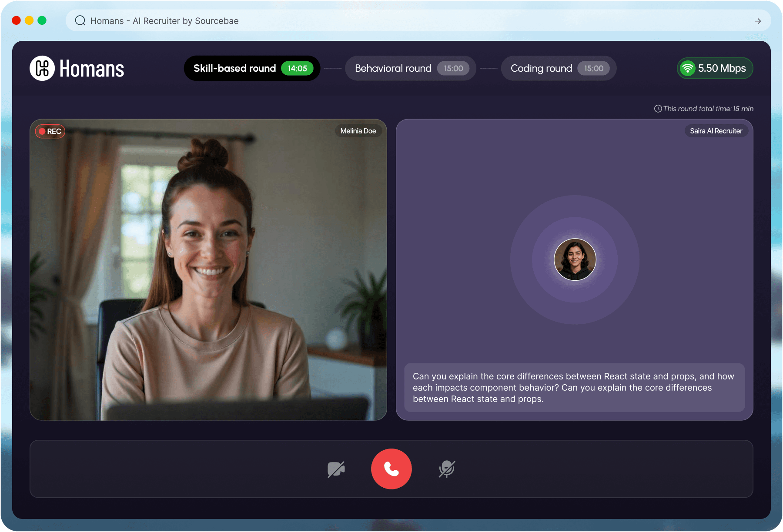Open the Coding round tab

coord(541,68)
